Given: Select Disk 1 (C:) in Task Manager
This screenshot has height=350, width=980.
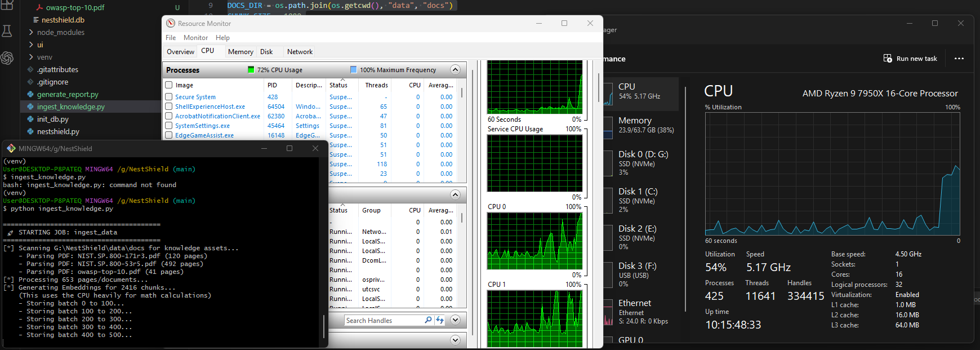Looking at the screenshot, I should click(641, 200).
